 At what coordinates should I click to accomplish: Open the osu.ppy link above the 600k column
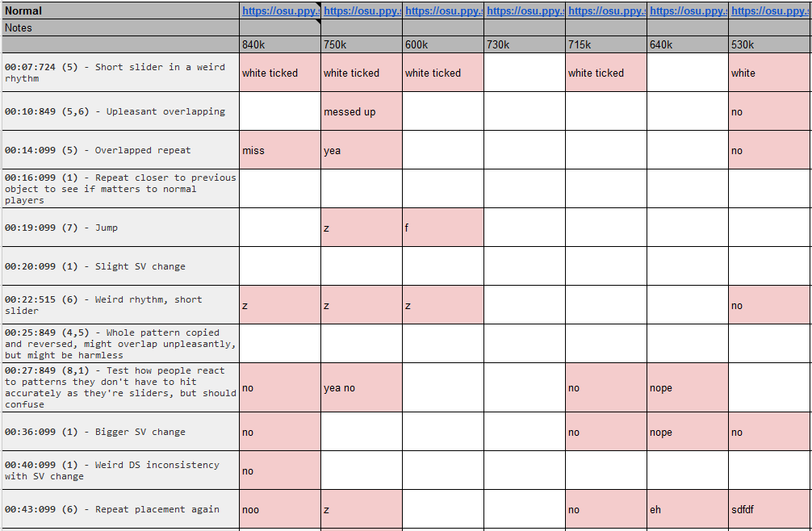tap(443, 10)
